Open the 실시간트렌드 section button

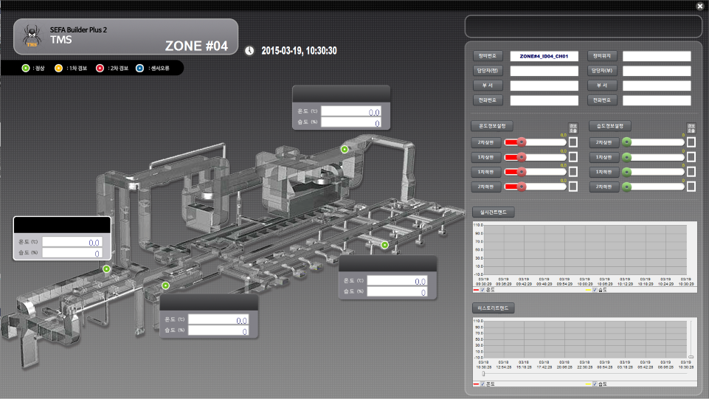pos(493,212)
